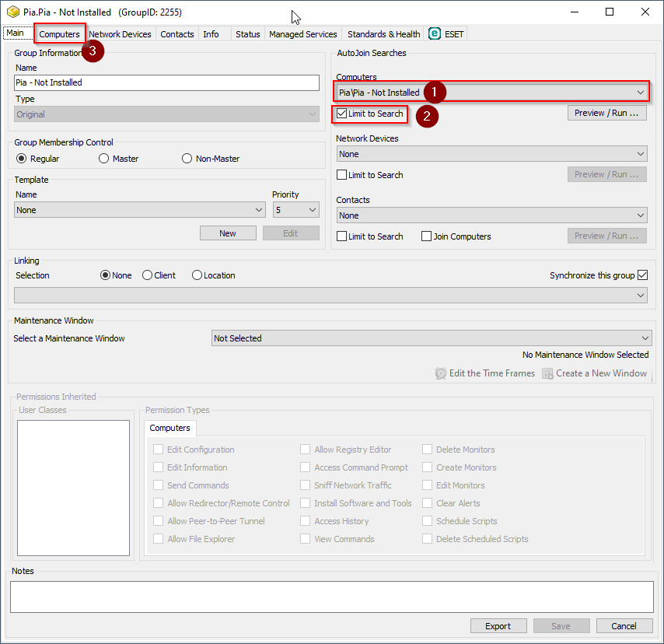Check Allow Registry Editor permission

click(x=305, y=449)
